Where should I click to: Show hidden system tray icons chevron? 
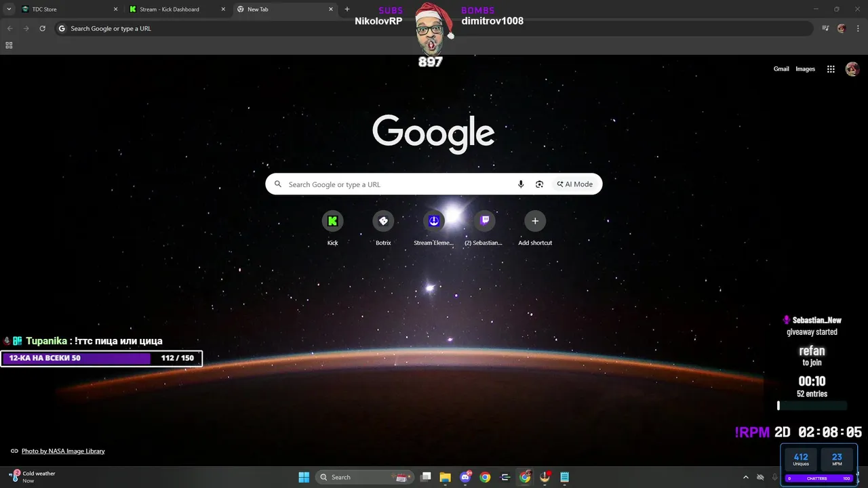[x=746, y=477]
